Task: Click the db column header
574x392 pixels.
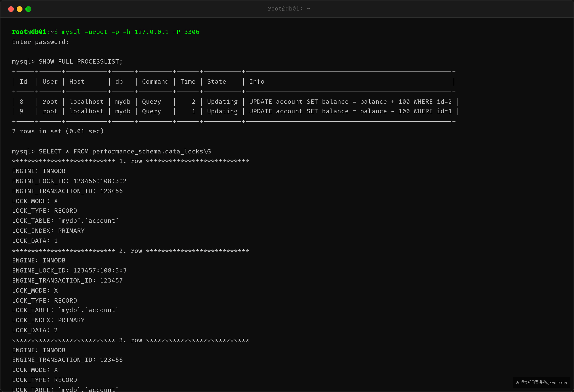Action: (119, 82)
